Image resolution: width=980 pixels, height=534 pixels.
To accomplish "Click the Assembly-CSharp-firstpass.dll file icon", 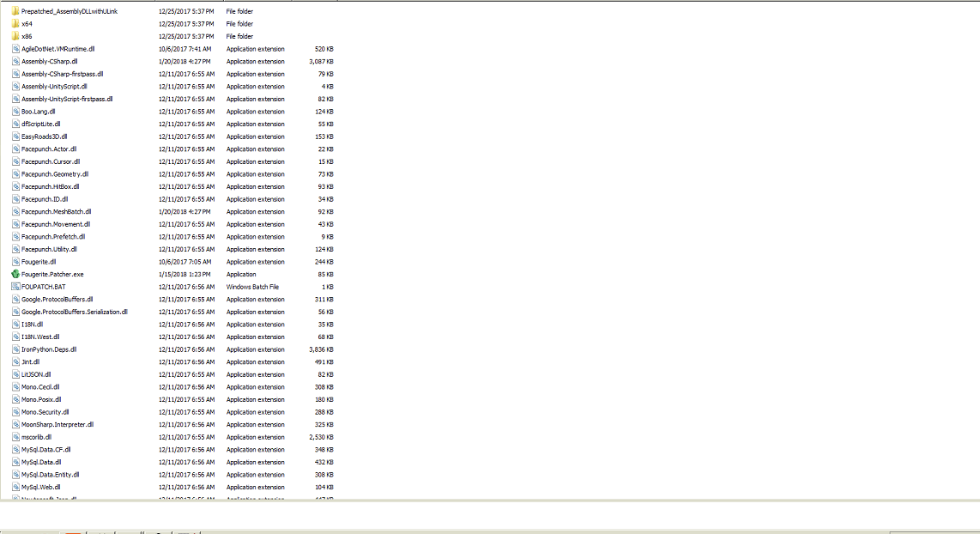I will coord(15,74).
